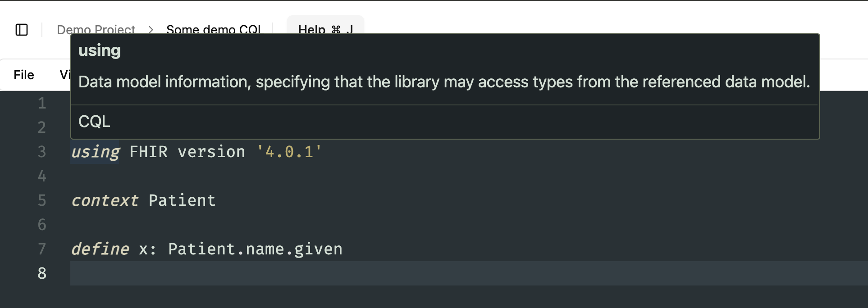Click the define keyword on line 7
868x308 pixels.
pos(100,249)
